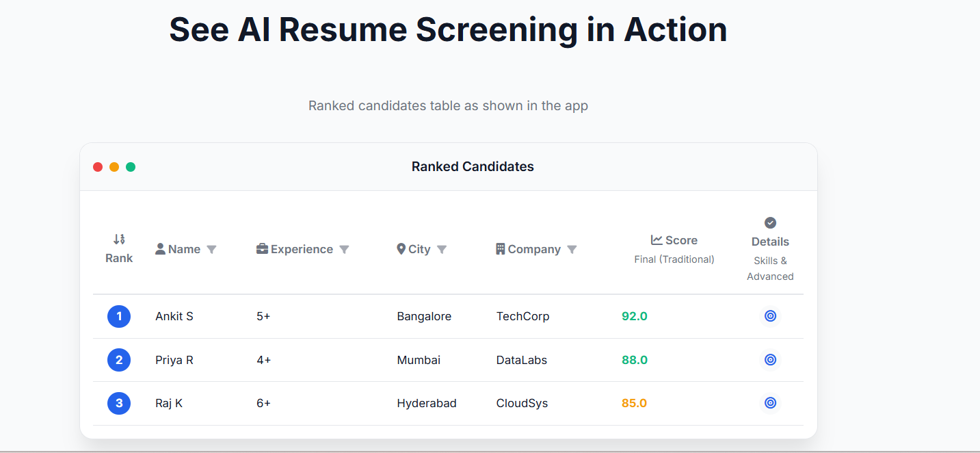Open the Experience column filter funnel
Screen dimensions: 980x453
point(344,250)
